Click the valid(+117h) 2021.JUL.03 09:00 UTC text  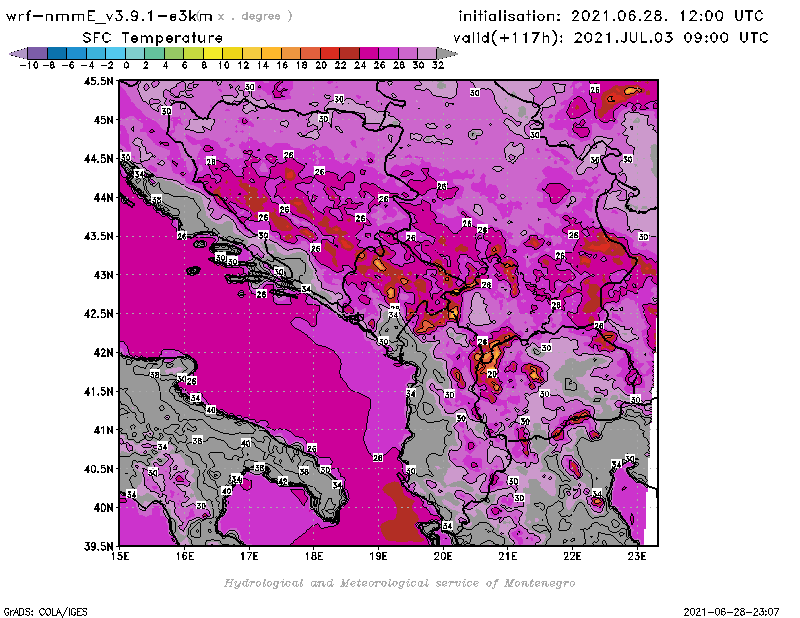click(x=611, y=38)
